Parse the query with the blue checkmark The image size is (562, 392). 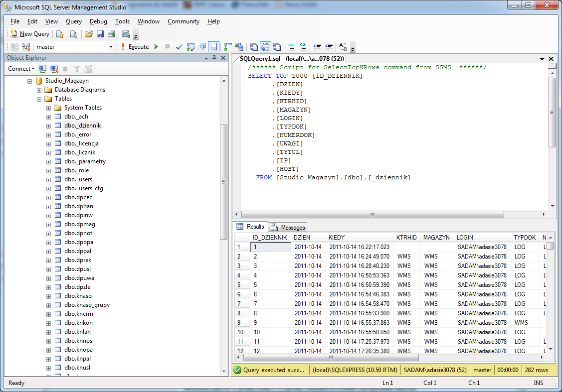(x=179, y=47)
